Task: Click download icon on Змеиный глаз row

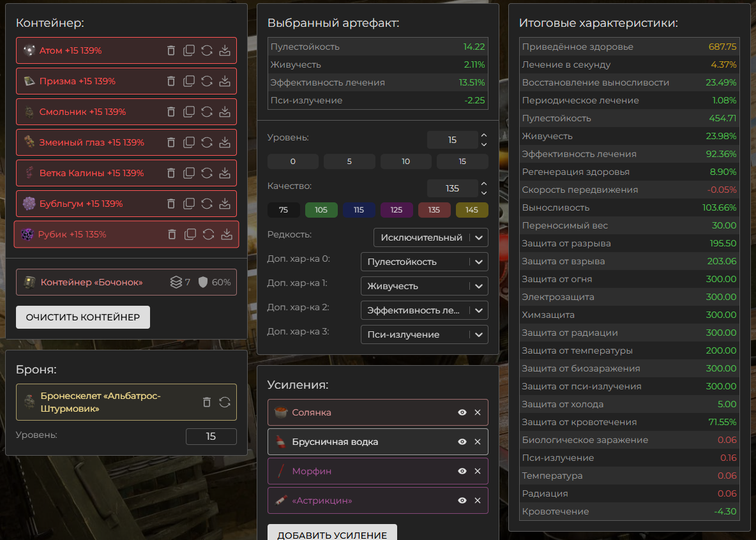Action: [224, 142]
